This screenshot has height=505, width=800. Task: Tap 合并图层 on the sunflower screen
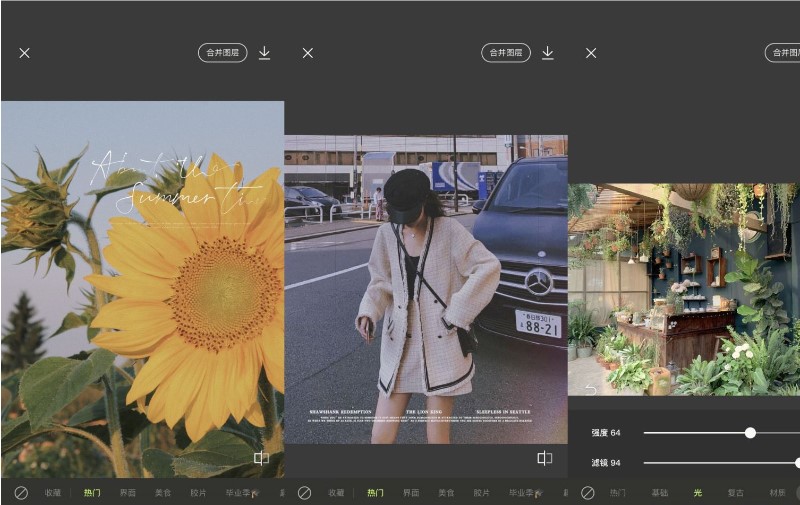coord(222,53)
